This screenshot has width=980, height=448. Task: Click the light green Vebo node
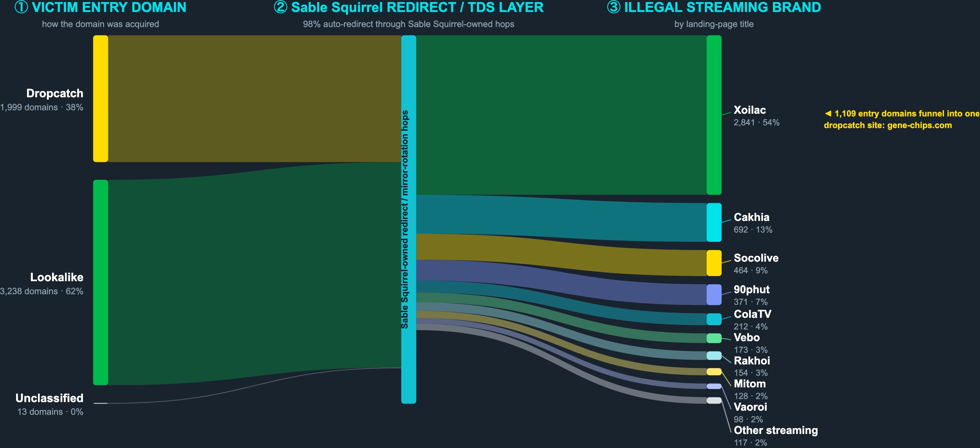714,338
